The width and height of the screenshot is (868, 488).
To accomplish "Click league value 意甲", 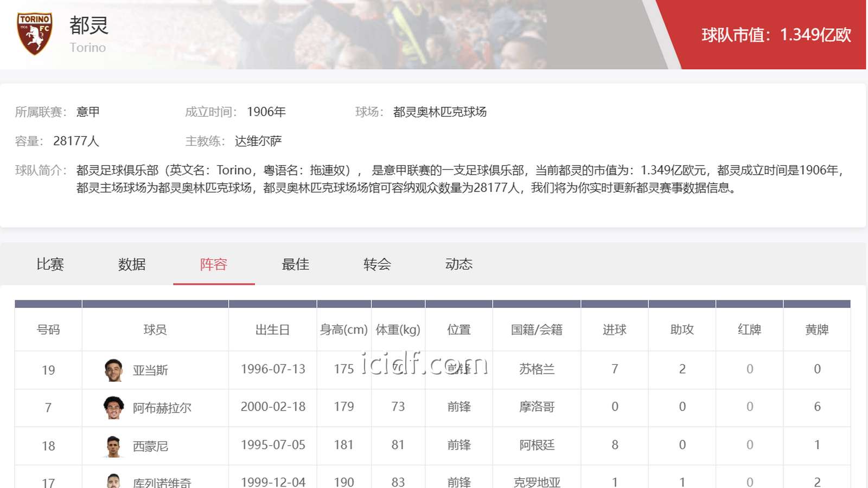I will point(88,112).
